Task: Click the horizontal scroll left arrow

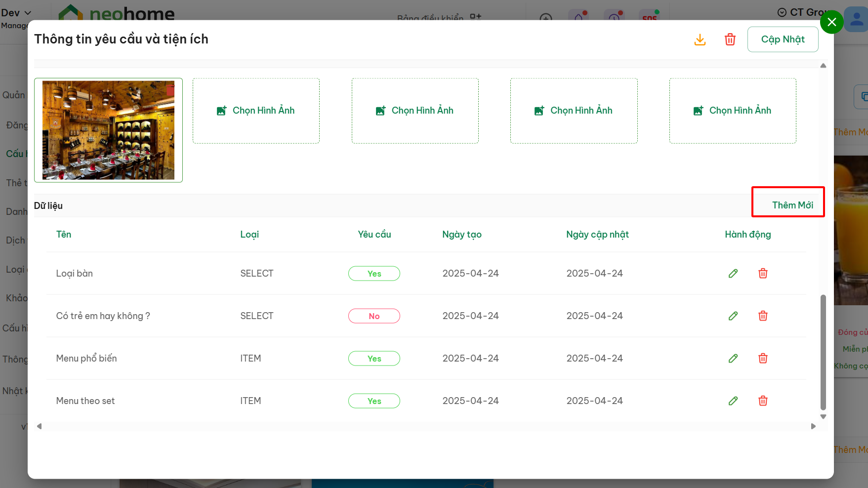Action: [x=39, y=426]
